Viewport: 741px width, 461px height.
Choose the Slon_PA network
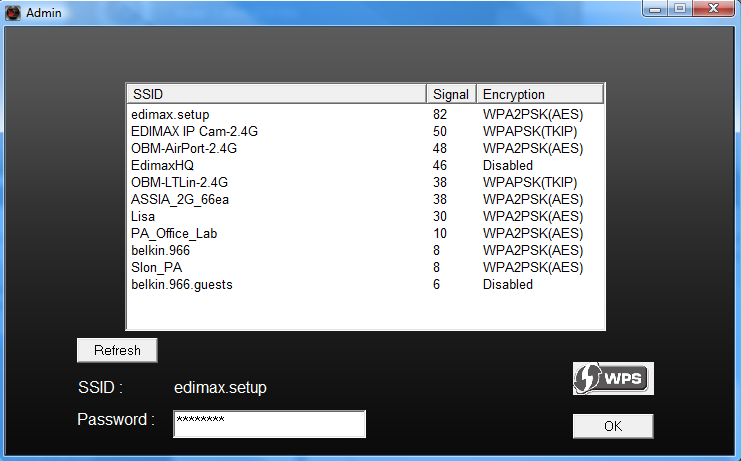point(365,267)
